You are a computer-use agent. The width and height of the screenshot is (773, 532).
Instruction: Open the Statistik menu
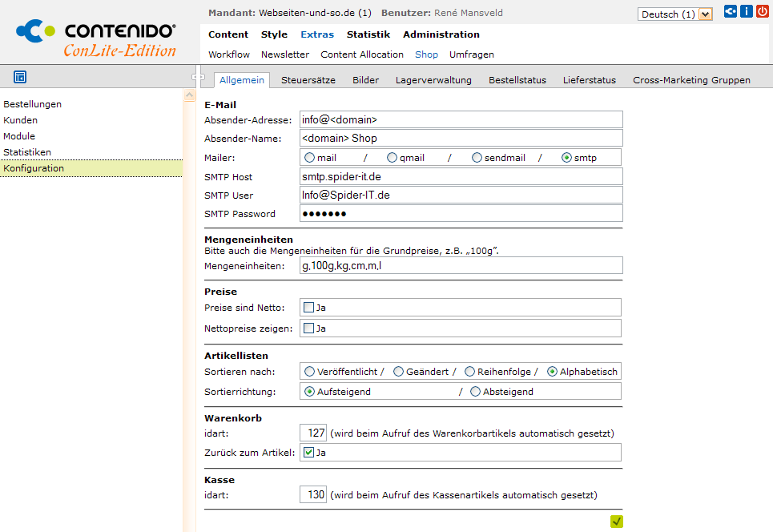pos(368,34)
